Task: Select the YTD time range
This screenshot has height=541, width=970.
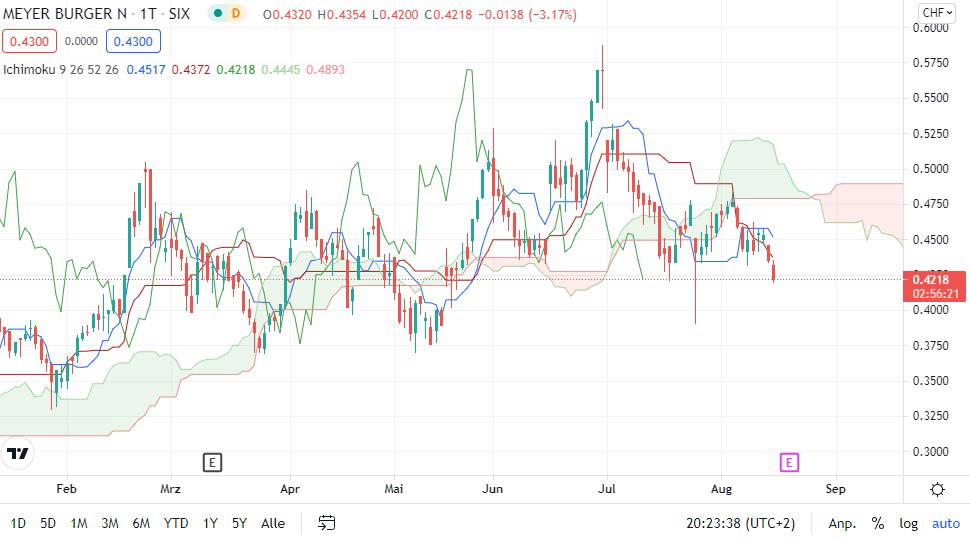Action: coord(176,523)
